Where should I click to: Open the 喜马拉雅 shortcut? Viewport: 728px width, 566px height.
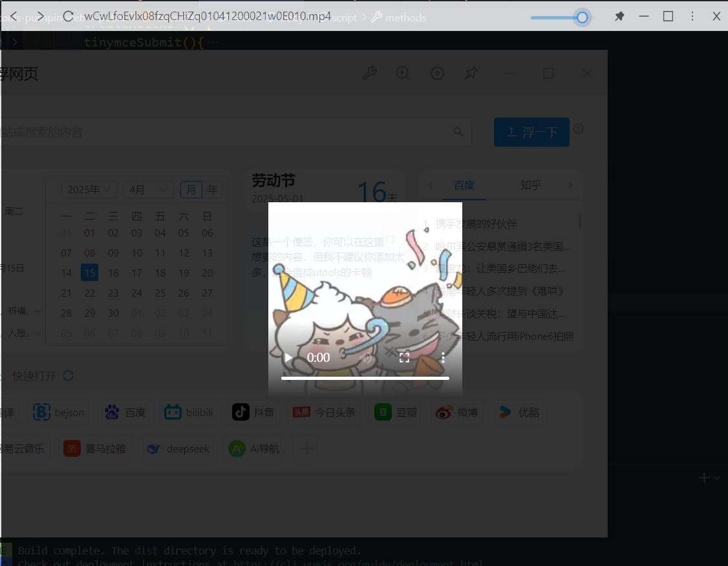tap(94, 448)
